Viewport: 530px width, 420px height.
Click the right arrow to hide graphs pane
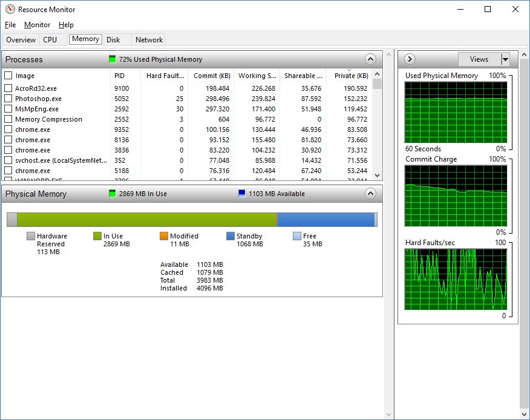click(x=410, y=59)
